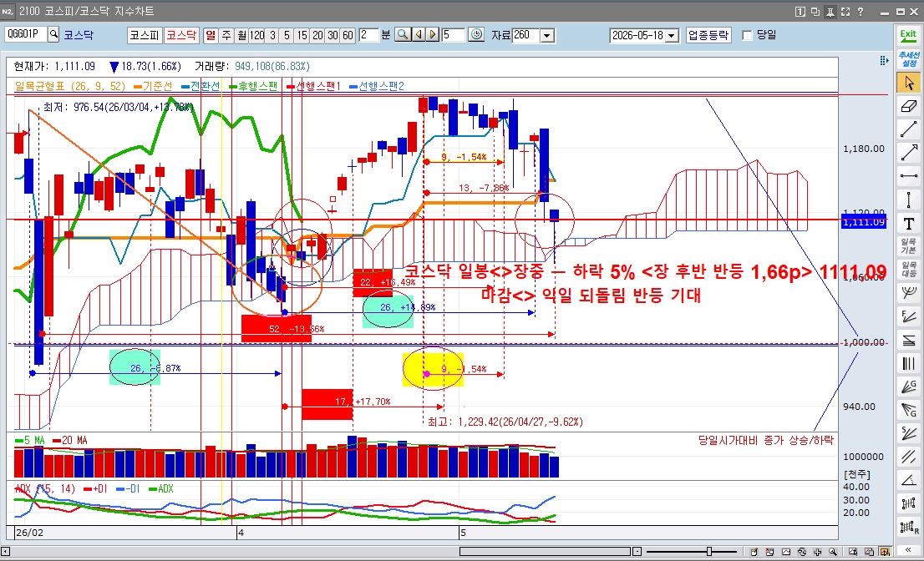The width and height of the screenshot is (924, 561).
Task: Click the minute value field showing 2
Action: 368,35
